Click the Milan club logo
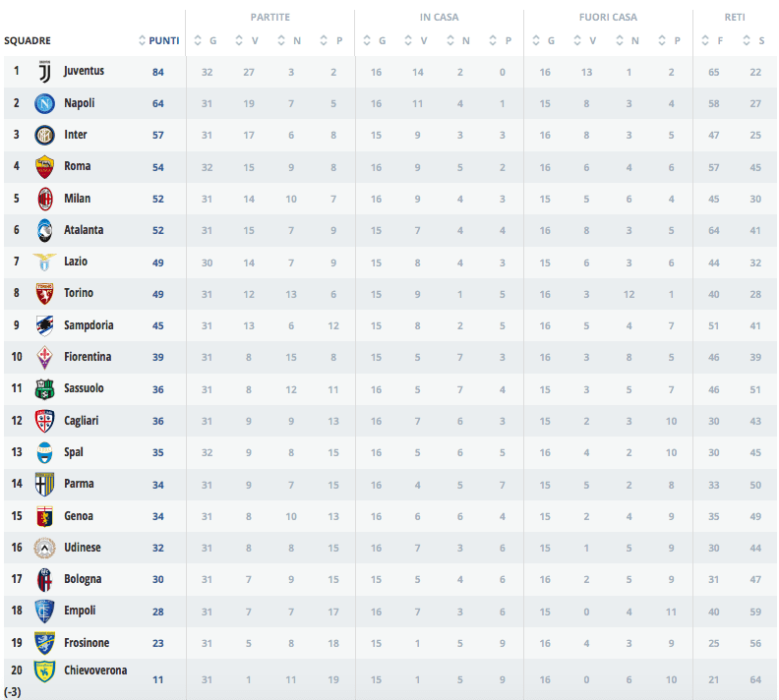This screenshot has height=700, width=779. pos(44,199)
